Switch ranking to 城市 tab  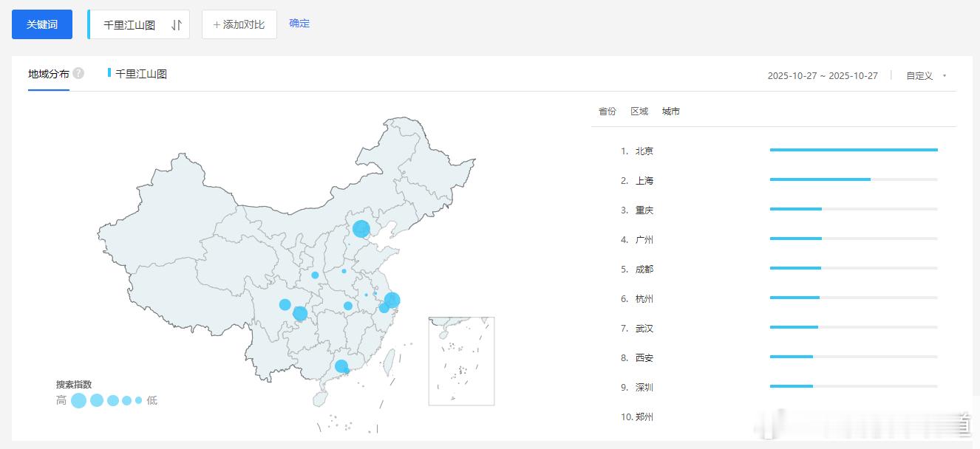pyautogui.click(x=671, y=112)
